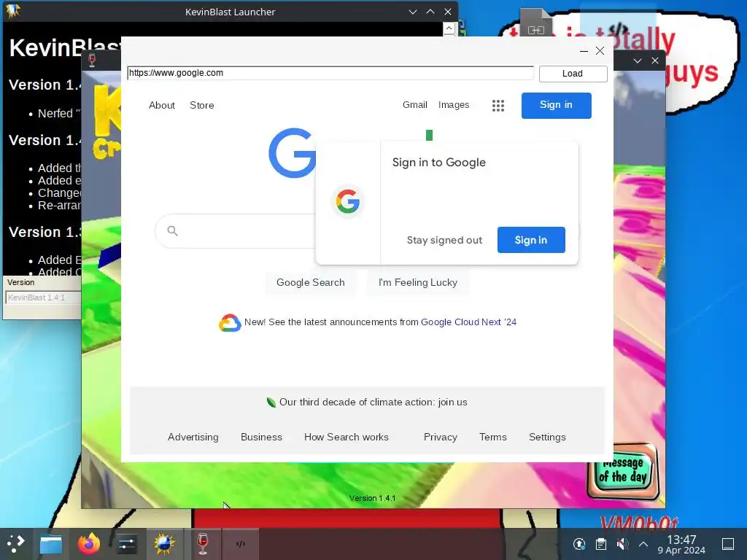Switch to the wine glass taskbar entry

pos(203,544)
